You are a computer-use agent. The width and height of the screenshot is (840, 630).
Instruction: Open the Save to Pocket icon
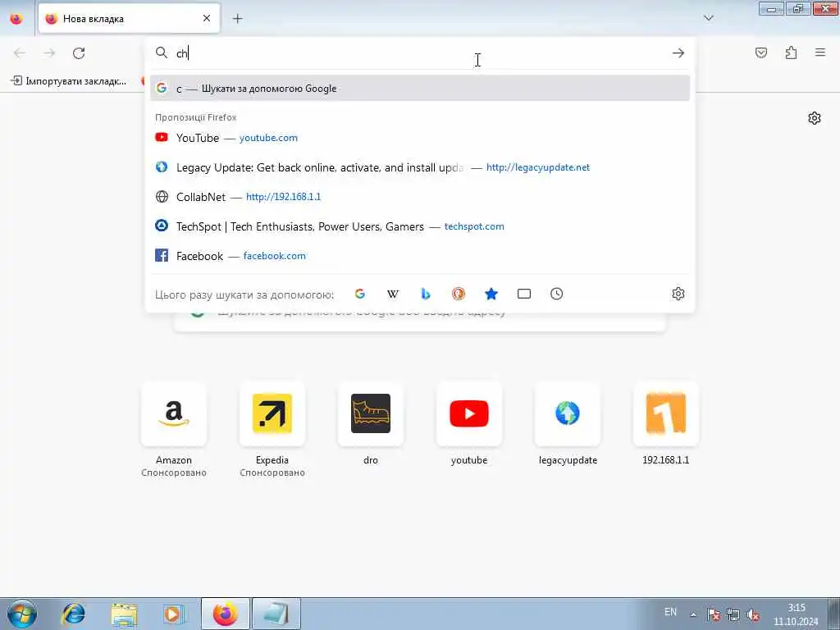761,52
